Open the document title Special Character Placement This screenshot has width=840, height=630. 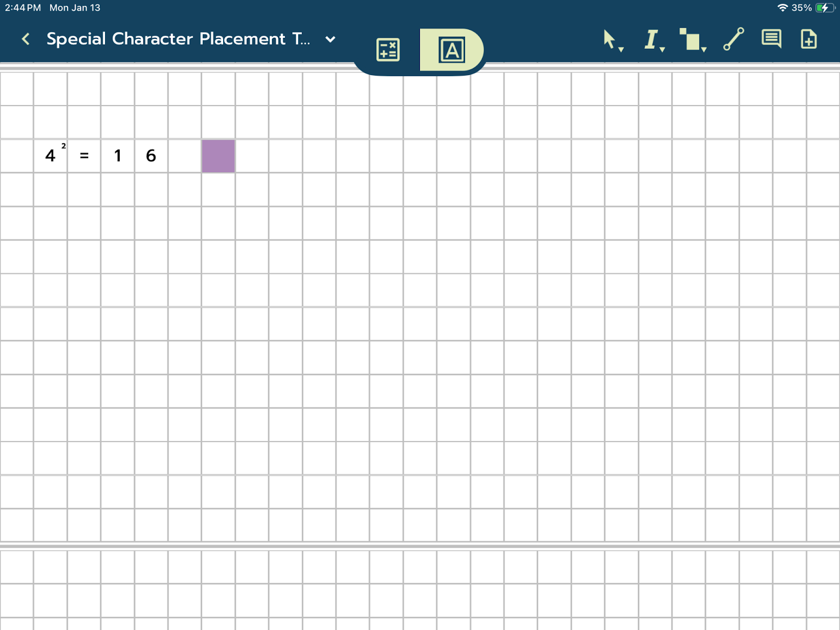(x=177, y=39)
